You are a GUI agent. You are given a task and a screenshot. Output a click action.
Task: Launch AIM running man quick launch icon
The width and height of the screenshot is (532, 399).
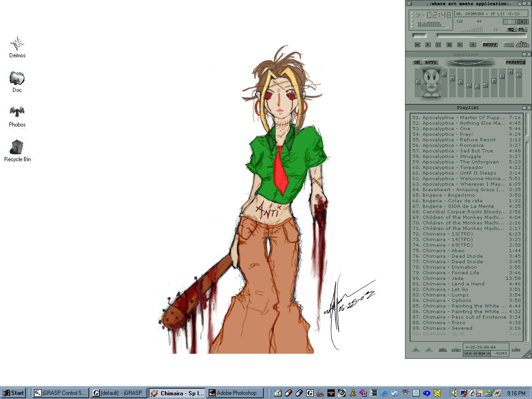point(352,393)
